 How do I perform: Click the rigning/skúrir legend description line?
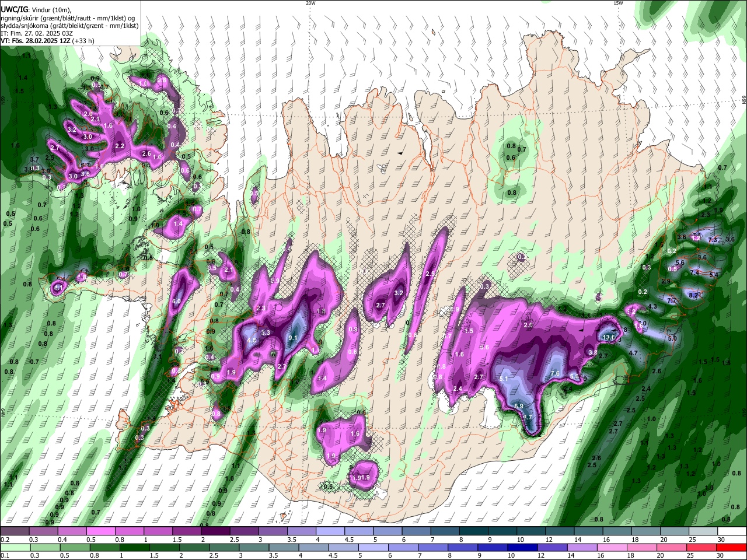pyautogui.click(x=68, y=17)
